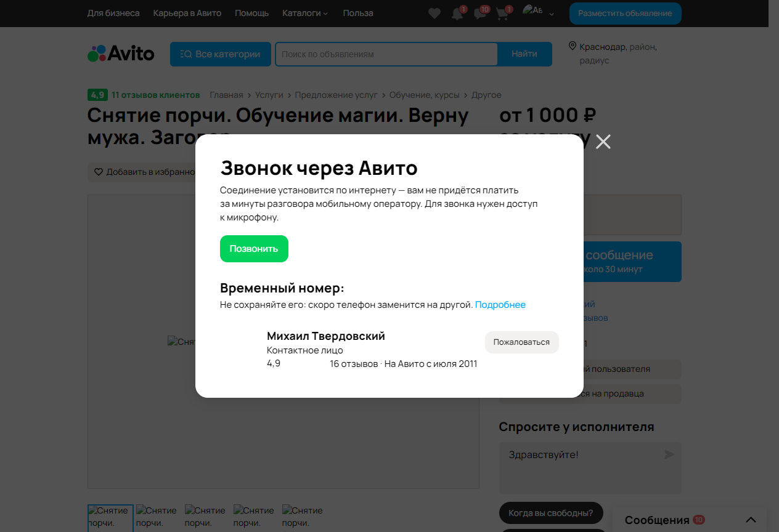This screenshot has width=779, height=532.
Task: Click the user avatar in top bar
Action: (x=532, y=10)
